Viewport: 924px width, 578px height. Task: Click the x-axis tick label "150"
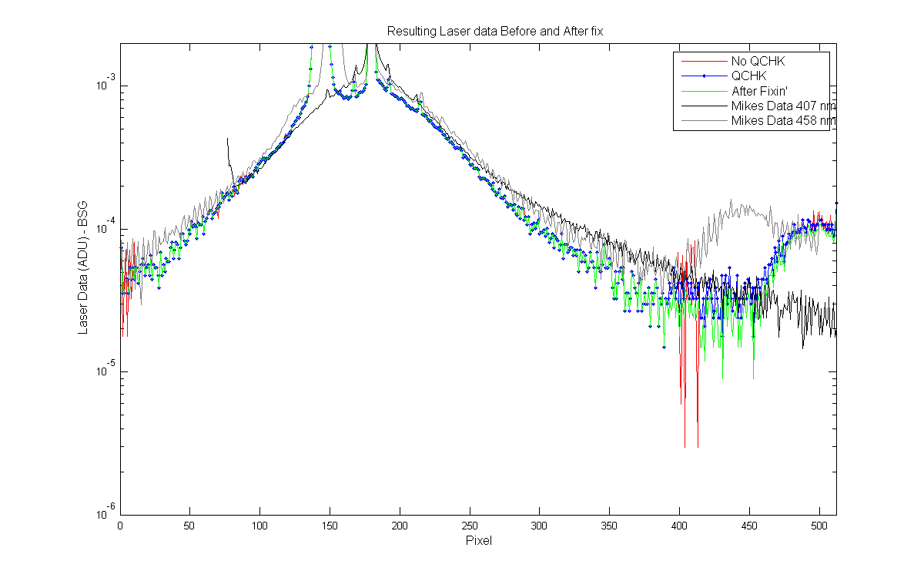pyautogui.click(x=330, y=525)
